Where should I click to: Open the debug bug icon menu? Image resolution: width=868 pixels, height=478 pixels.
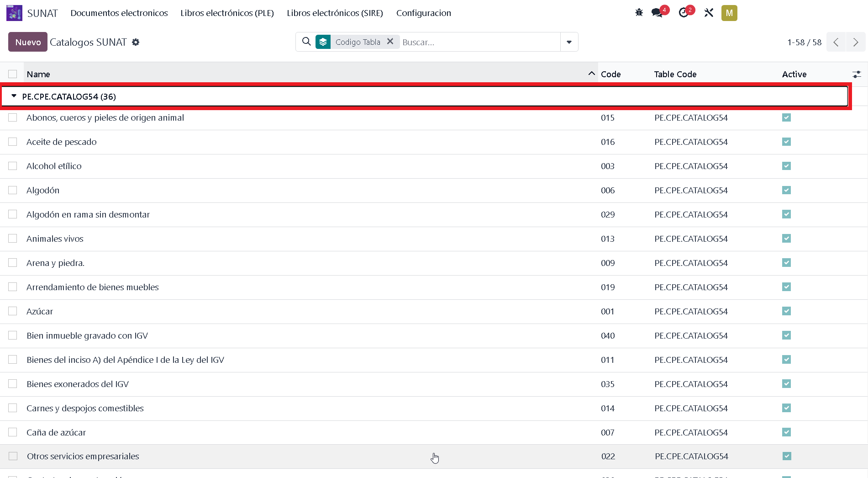pyautogui.click(x=639, y=13)
